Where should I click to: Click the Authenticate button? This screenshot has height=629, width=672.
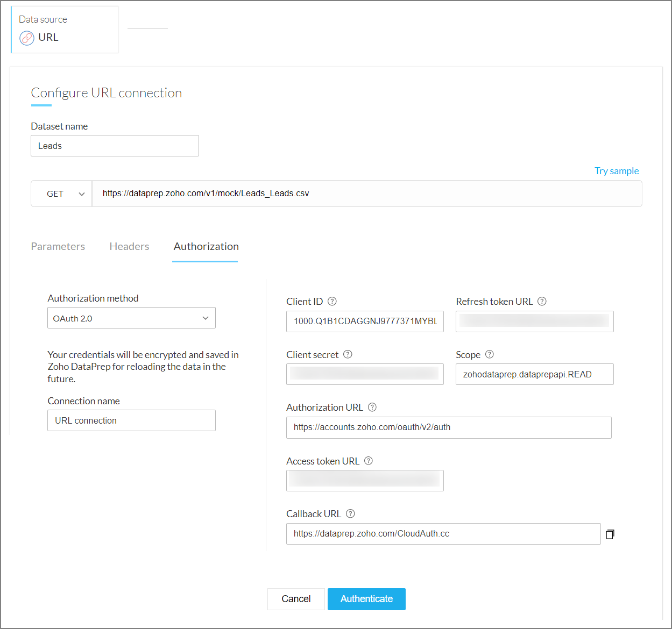coord(366,599)
